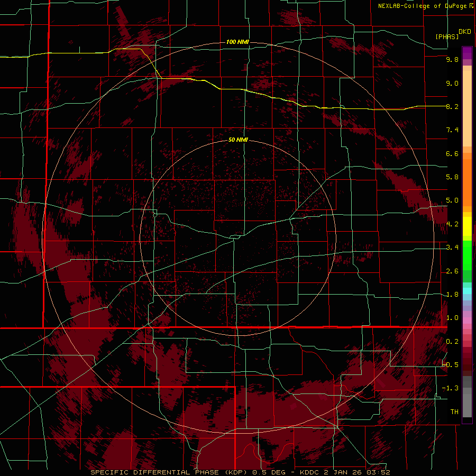The image size is (476, 476).
Task: Select the 8.2 value on the color scale
Action: pyautogui.click(x=452, y=106)
